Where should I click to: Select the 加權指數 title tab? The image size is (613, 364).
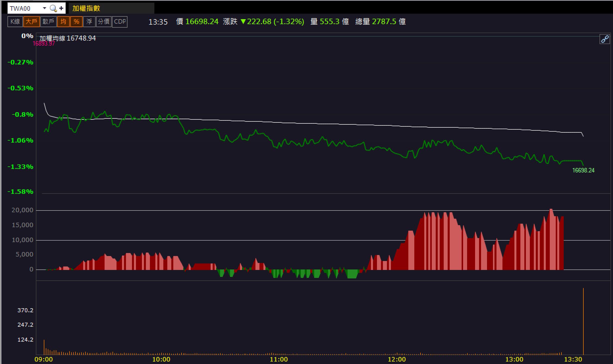pos(111,8)
